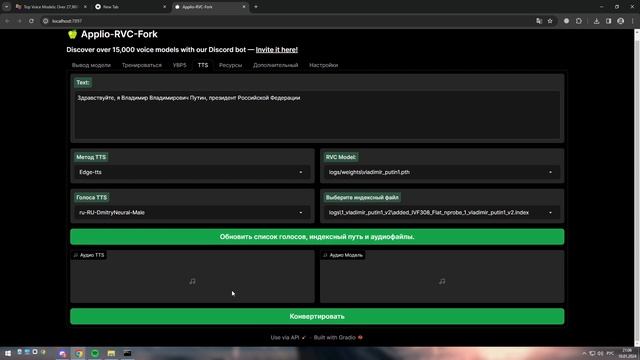
Task: Open File Explorer from taskbar
Action: tap(111, 353)
